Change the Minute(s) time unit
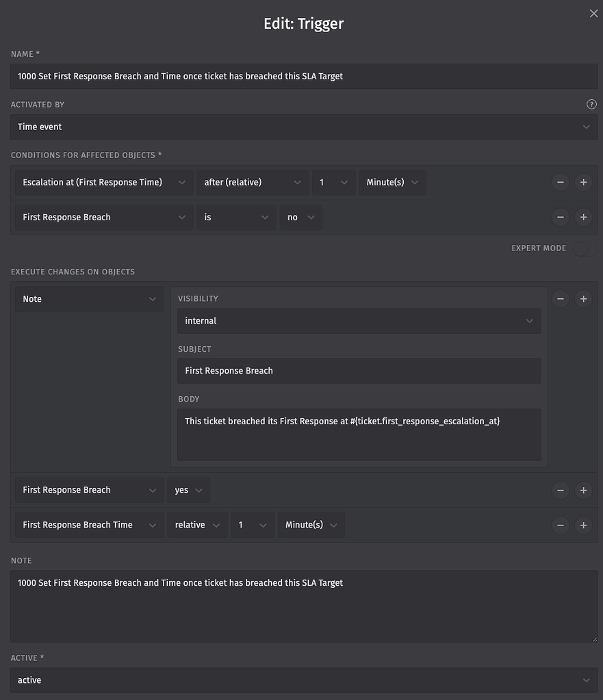 pos(392,182)
